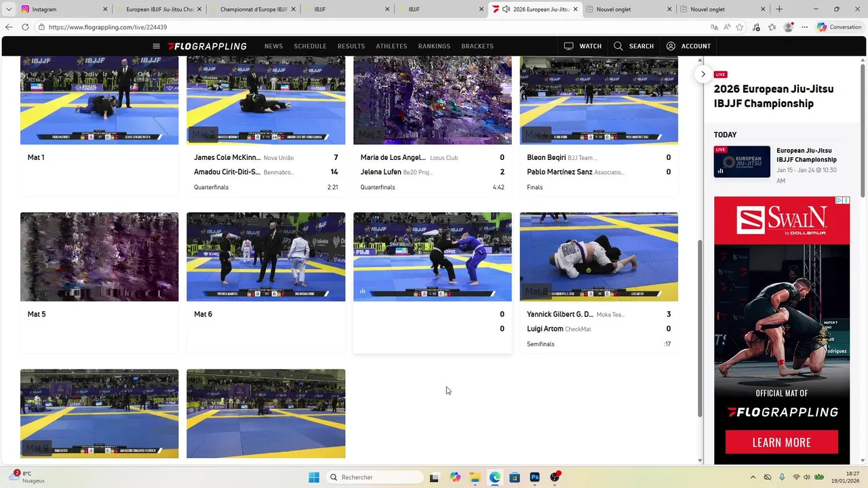The image size is (868, 488).
Task: Open site SEARCH in header
Action: click(633, 46)
